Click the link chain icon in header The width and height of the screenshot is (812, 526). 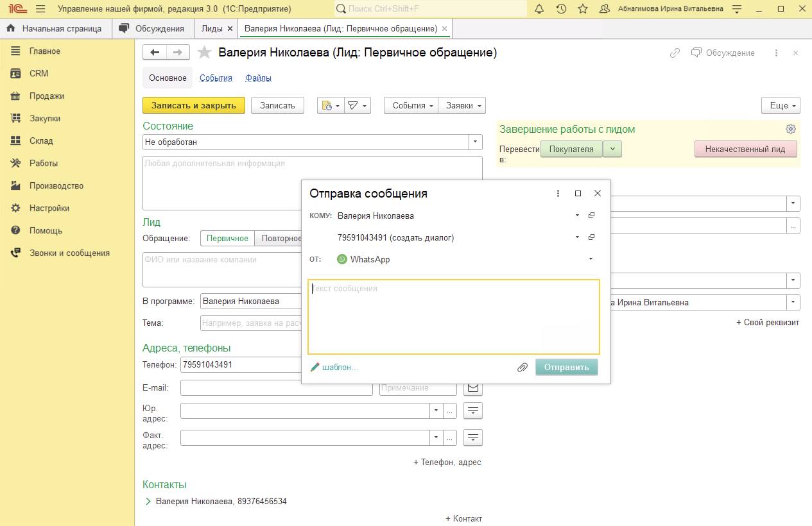(675, 53)
